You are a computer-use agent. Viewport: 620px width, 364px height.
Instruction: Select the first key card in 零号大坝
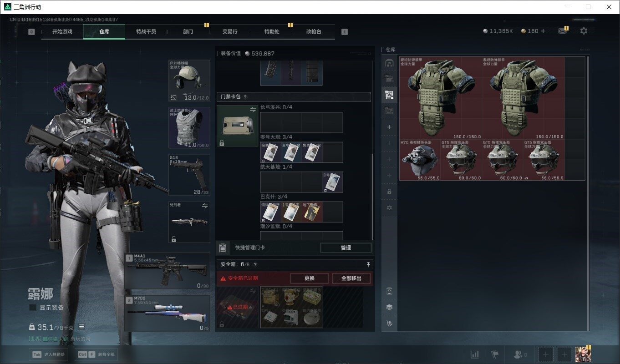tap(270, 152)
